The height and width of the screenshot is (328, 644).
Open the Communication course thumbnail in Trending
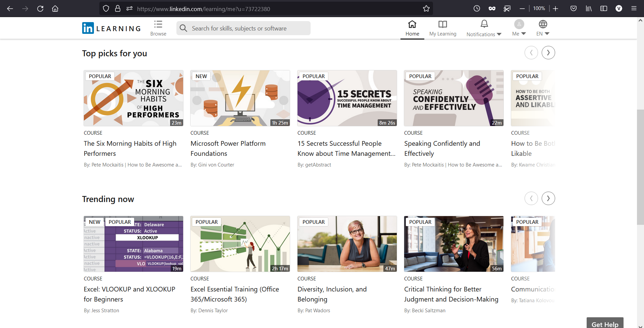[533, 244]
